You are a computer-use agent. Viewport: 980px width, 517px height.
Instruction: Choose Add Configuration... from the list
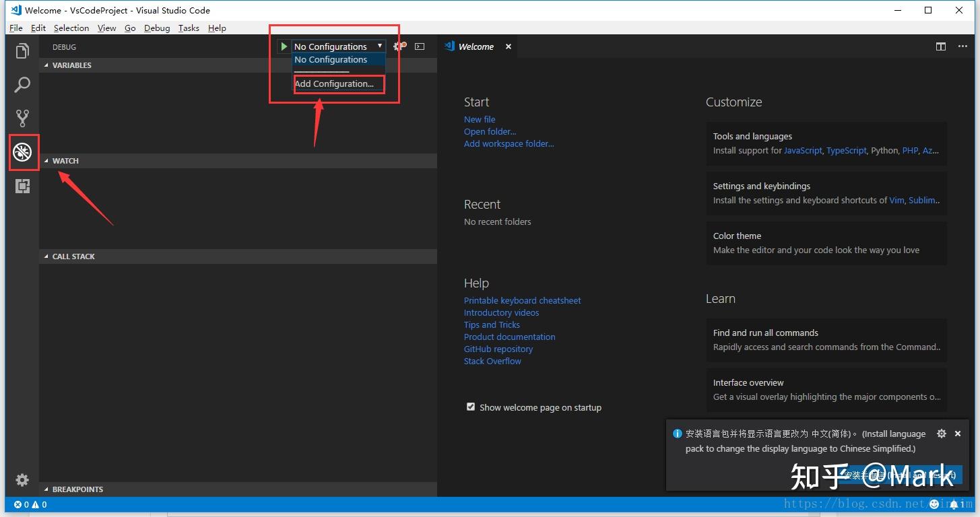[x=334, y=84]
